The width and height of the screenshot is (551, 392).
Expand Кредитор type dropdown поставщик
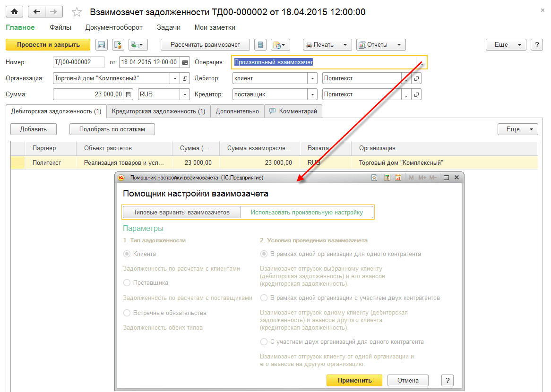pyautogui.click(x=312, y=94)
